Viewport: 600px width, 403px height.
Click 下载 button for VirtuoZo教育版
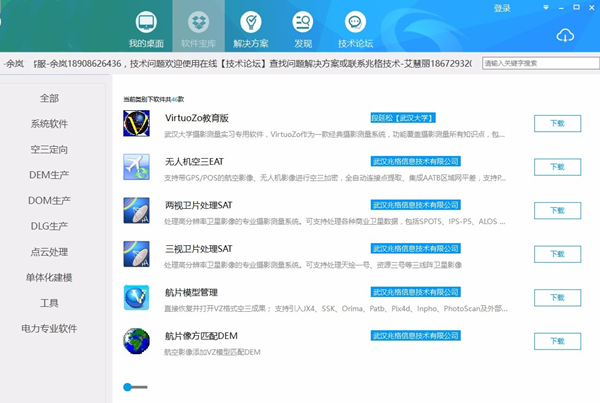pyautogui.click(x=557, y=124)
